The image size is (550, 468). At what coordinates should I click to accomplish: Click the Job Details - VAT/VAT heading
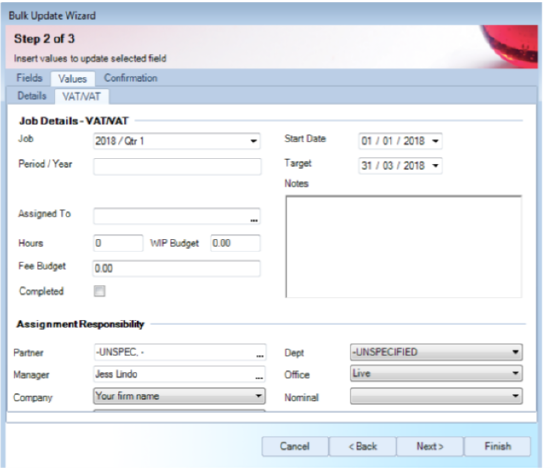pyautogui.click(x=74, y=121)
